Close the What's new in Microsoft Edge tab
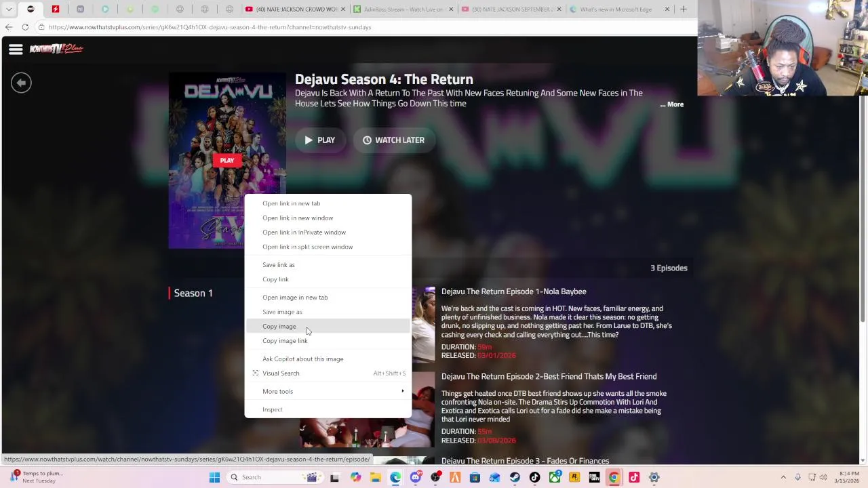Viewport: 868px width, 488px height. tap(667, 9)
